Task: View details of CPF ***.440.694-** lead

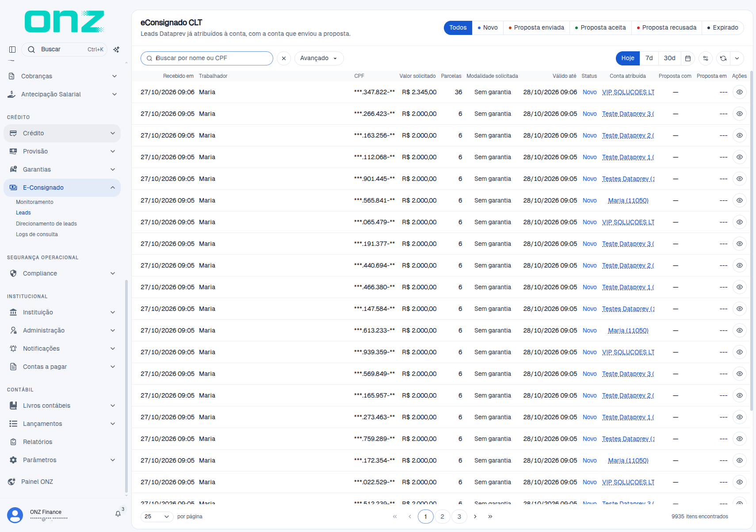Action: [x=740, y=265]
